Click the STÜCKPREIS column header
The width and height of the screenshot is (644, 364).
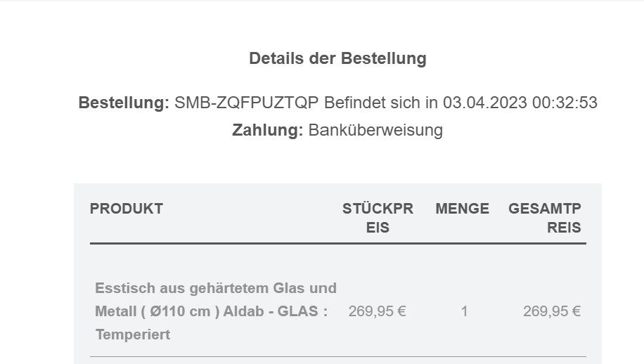[x=378, y=218]
